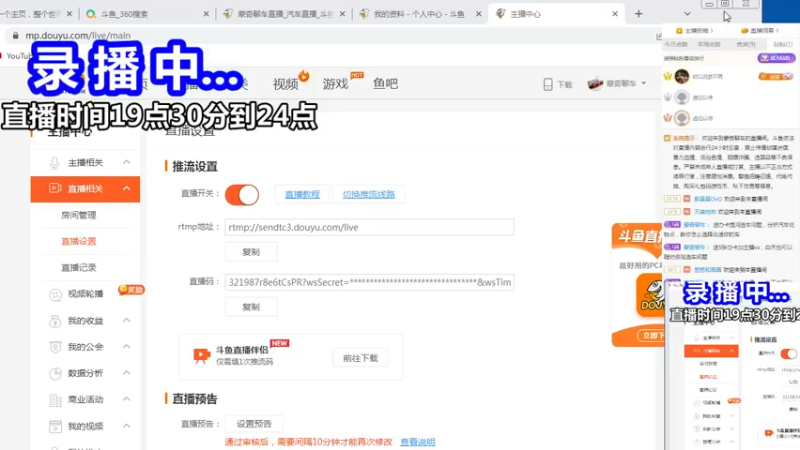Click the 直播码 stream key field
Image resolution: width=800 pixels, height=450 pixels.
pyautogui.click(x=369, y=282)
